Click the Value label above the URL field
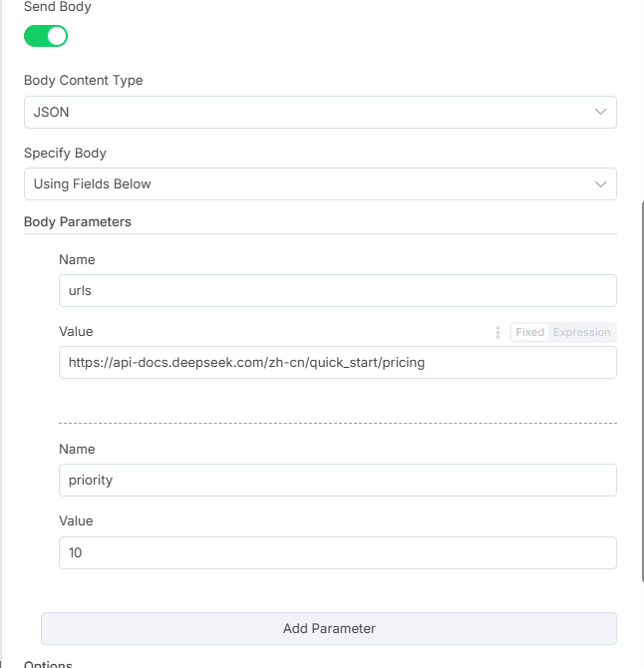Viewport: 644px width, 668px height. click(76, 331)
